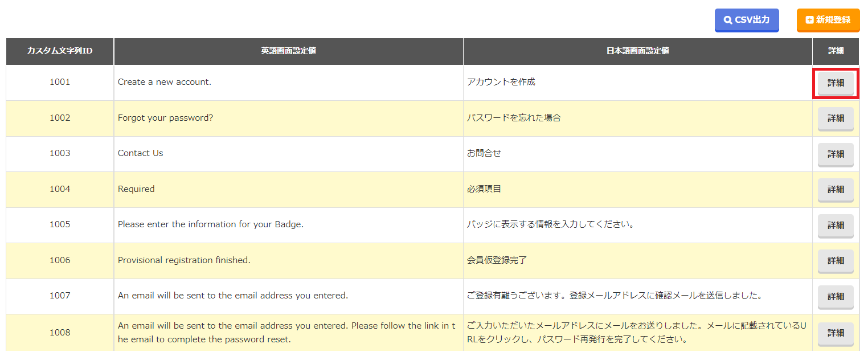
Task: Click the カスタム文字列ID column header
Action: (x=60, y=51)
